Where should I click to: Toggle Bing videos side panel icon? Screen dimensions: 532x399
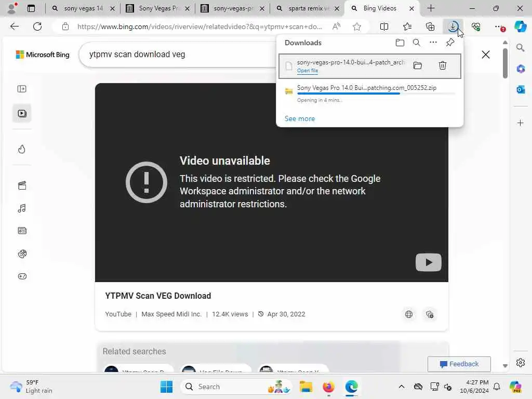pyautogui.click(x=22, y=89)
